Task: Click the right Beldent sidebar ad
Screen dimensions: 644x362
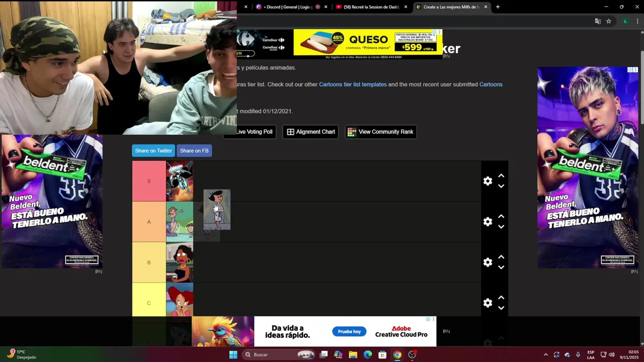Action: tap(588, 167)
